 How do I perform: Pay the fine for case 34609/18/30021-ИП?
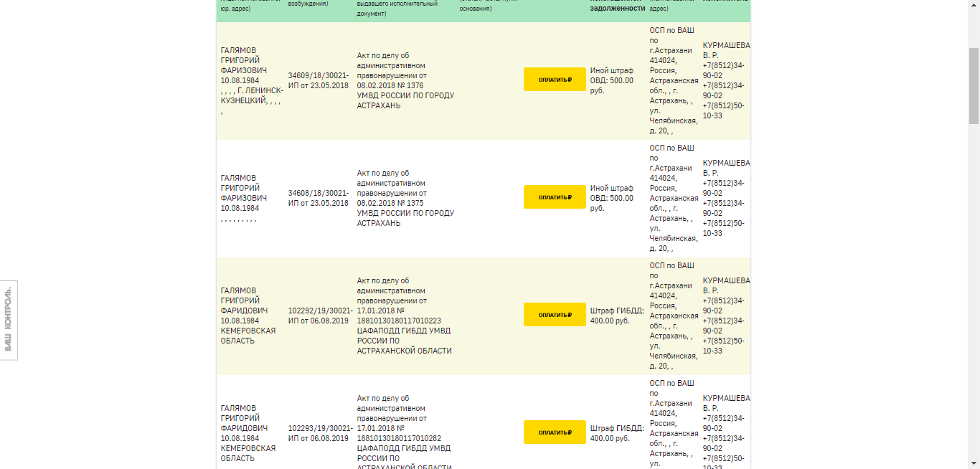click(x=555, y=80)
